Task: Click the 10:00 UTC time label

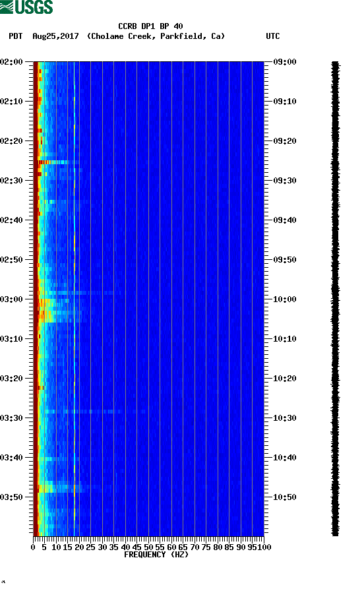Action: point(285,299)
